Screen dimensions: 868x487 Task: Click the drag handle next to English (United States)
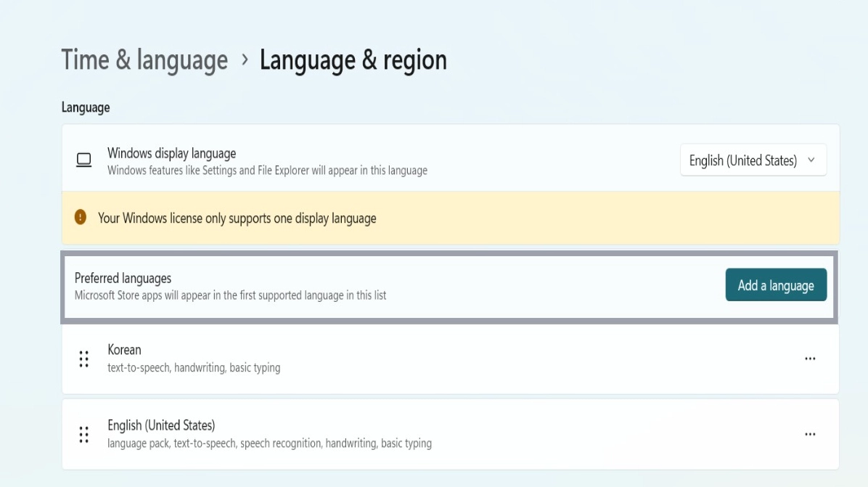[85, 433]
